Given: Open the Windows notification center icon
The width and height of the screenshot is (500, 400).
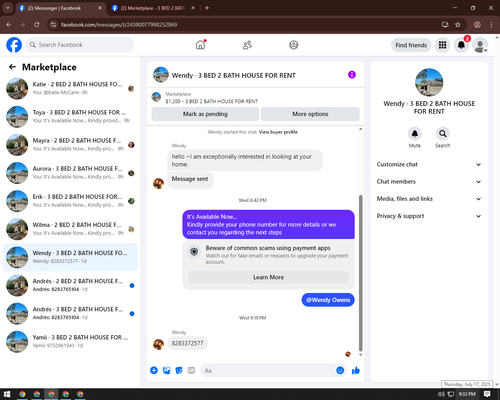Looking at the screenshot, I should click(x=487, y=394).
